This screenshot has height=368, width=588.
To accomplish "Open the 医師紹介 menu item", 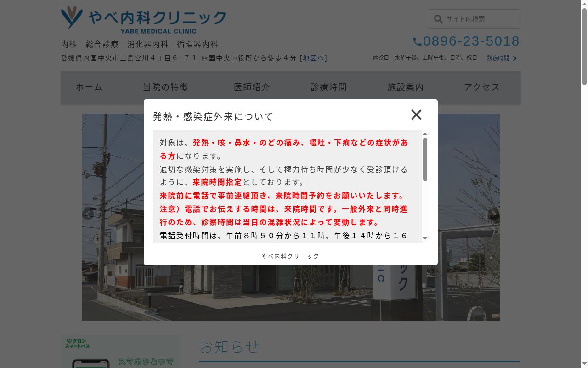I will click(252, 87).
